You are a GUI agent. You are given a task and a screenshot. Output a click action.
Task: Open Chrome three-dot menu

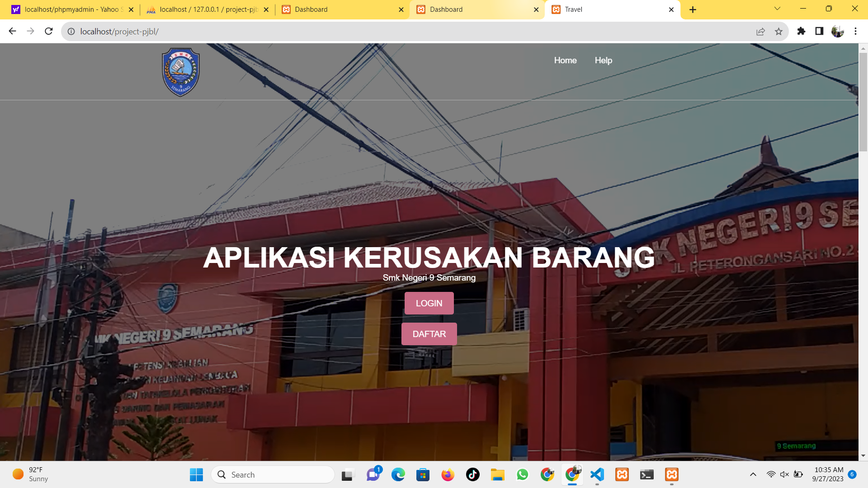coord(855,31)
